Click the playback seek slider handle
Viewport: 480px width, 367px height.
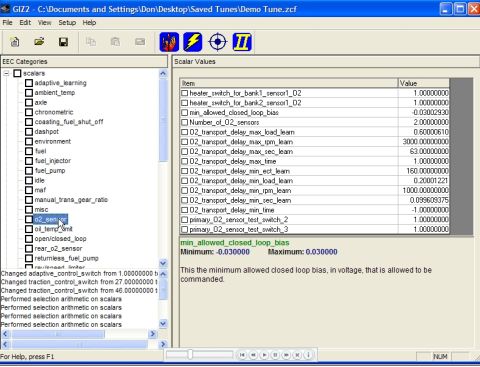[x=190, y=355]
